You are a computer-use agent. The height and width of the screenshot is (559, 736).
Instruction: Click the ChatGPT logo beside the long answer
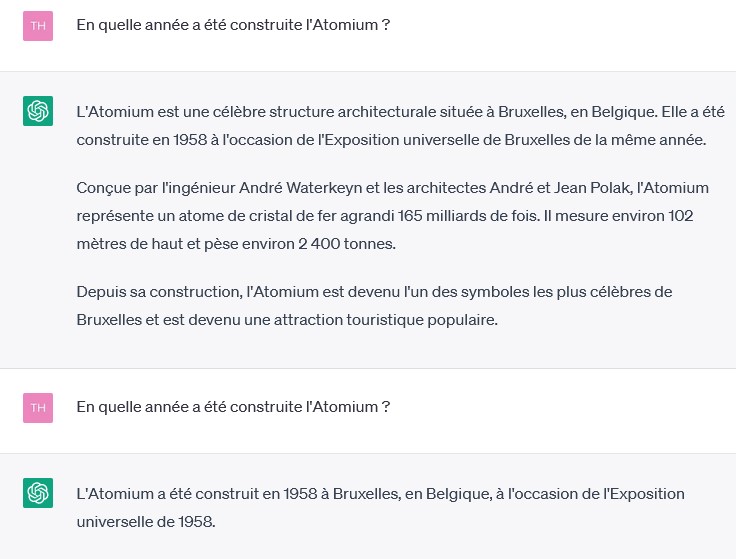38,111
